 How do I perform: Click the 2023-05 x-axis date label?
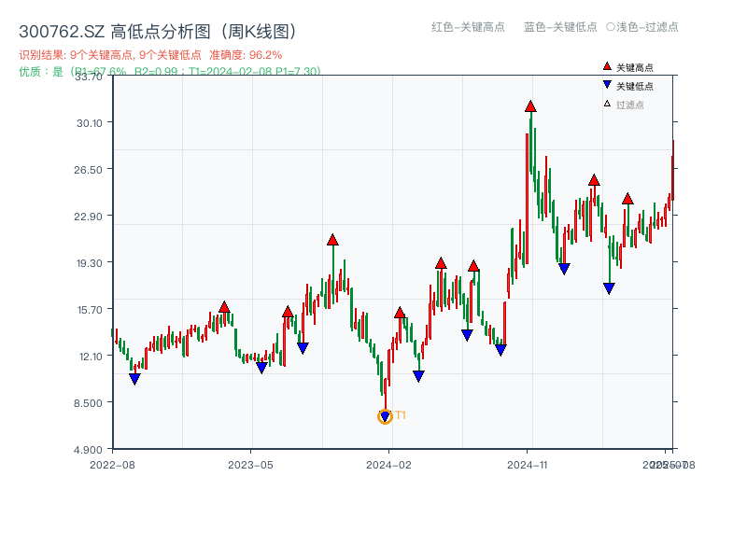tap(250, 465)
